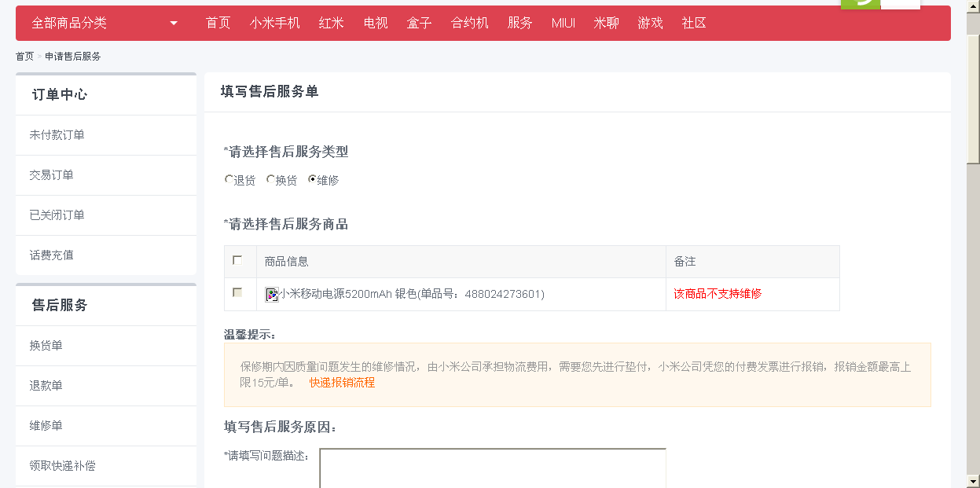
Task: Open the 游戏 nav item
Action: [x=651, y=23]
